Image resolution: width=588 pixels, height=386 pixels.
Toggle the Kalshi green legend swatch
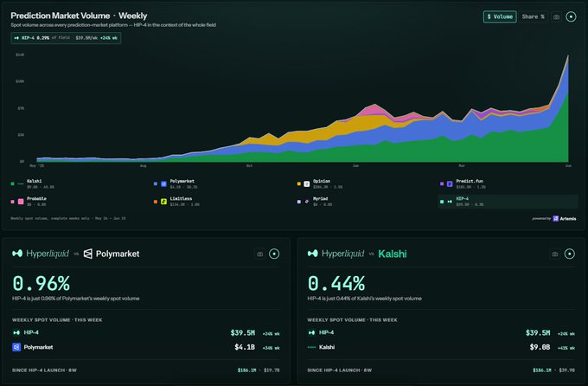tap(12, 183)
